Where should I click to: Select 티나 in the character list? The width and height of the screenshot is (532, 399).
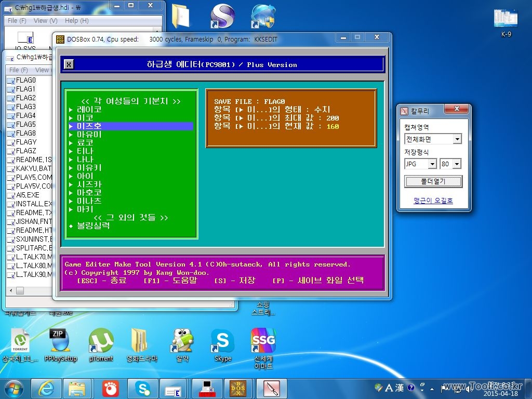(85, 151)
